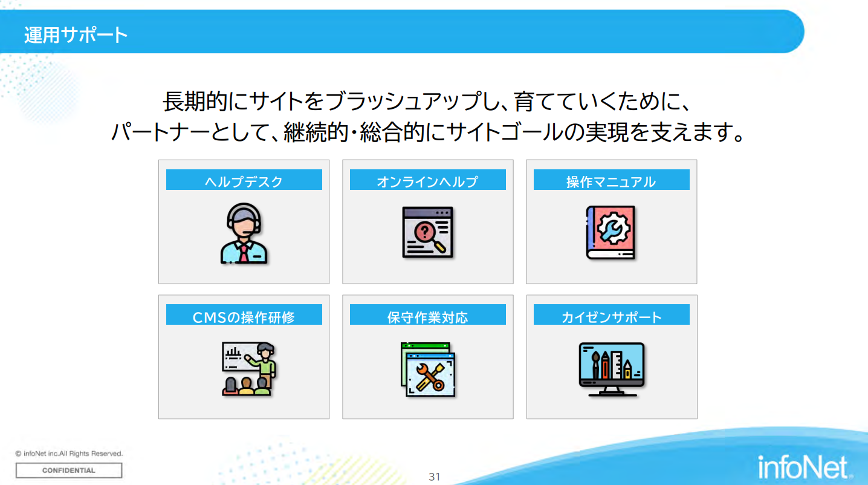
Task: Click the online help magnifier question icon
Action: [x=428, y=233]
